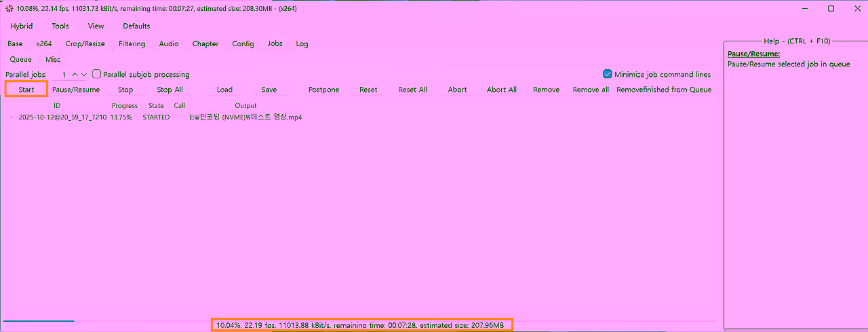This screenshot has width=868, height=332.
Task: Click Remove finished from Queue button
Action: pos(664,89)
